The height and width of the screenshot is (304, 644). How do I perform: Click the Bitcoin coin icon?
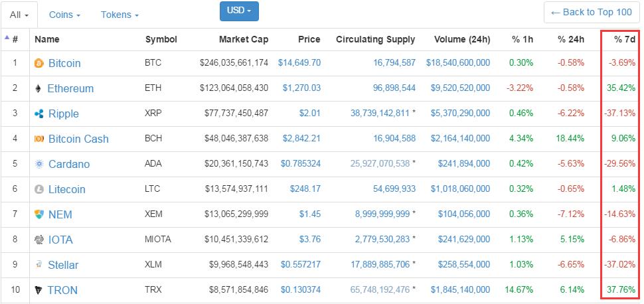click(39, 64)
